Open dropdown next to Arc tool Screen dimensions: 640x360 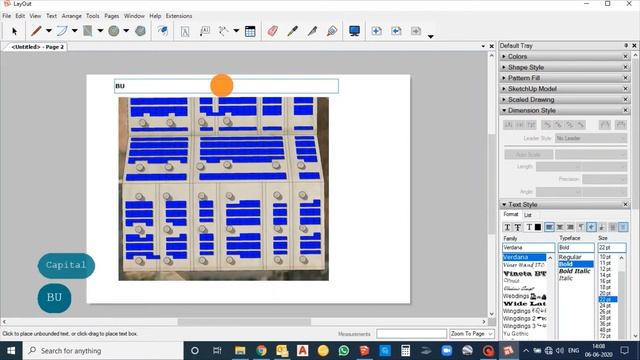point(75,31)
